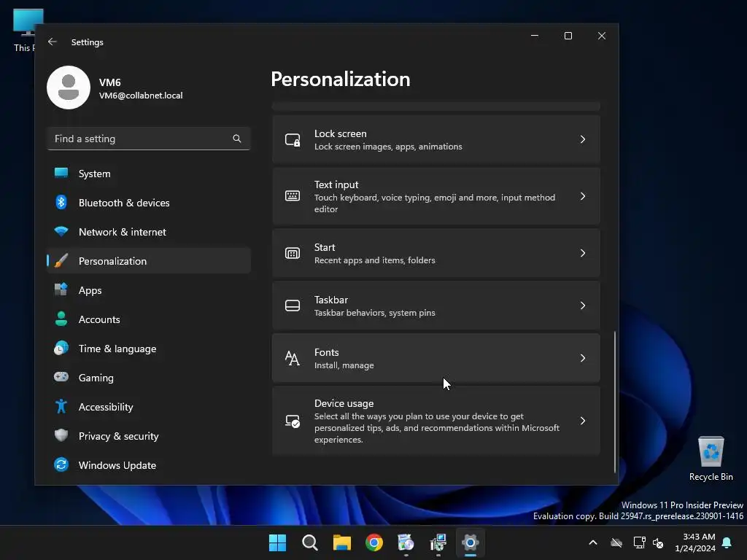Click the Text input keyboard icon
Image resolution: width=747 pixels, height=560 pixels.
pos(293,195)
